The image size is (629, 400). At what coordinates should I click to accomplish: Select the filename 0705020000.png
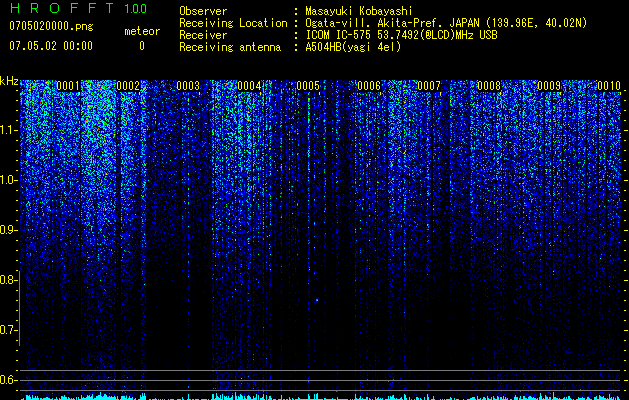51,27
